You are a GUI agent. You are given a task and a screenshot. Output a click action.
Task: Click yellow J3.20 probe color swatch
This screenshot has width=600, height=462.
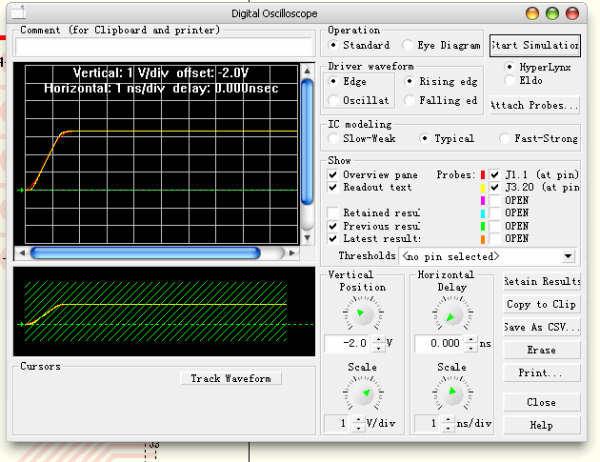483,188
